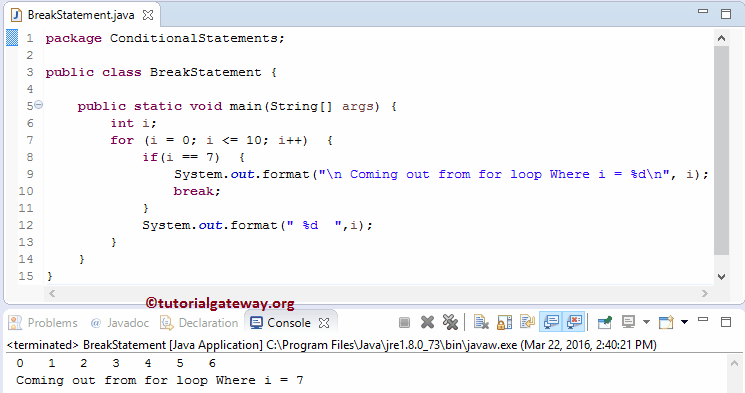Click the Java file icon on editor tab
Viewport: 745px width, 393px height.
pos(16,15)
